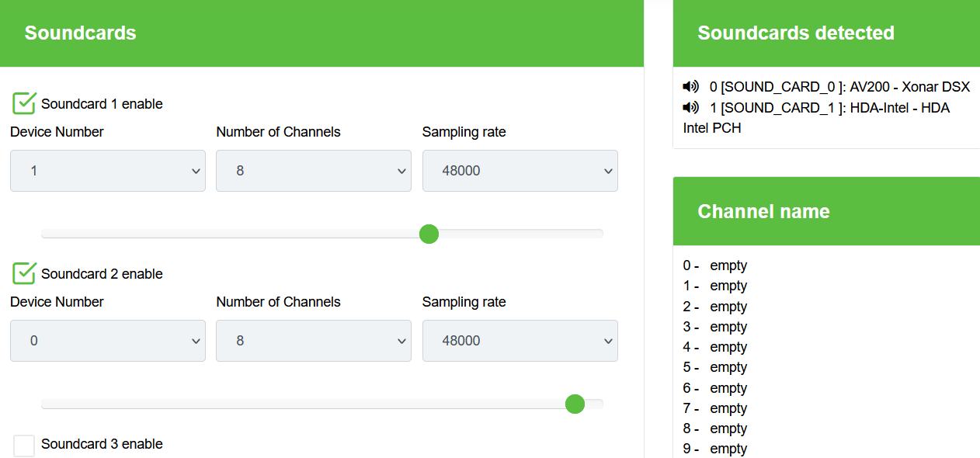Enable the Soundcard 3 checkbox

tap(25, 445)
